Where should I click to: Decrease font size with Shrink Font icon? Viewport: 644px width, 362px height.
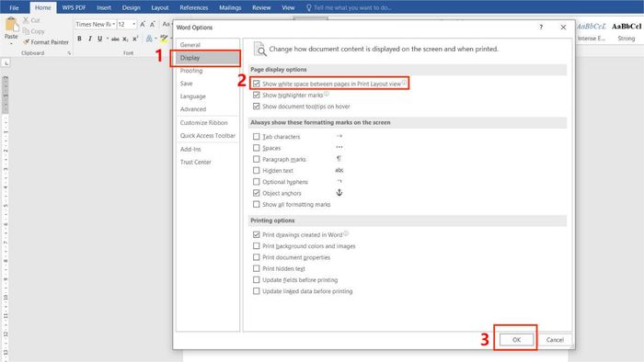point(152,25)
